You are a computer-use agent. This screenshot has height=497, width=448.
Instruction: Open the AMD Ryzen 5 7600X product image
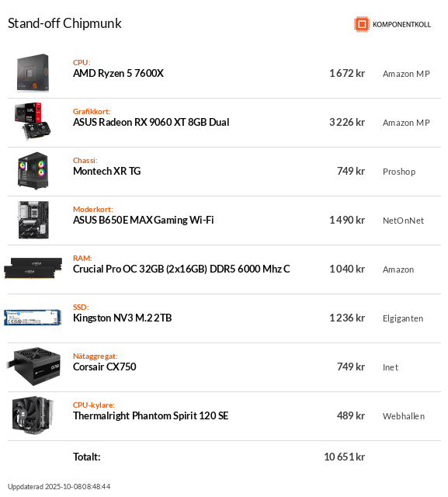point(33,73)
